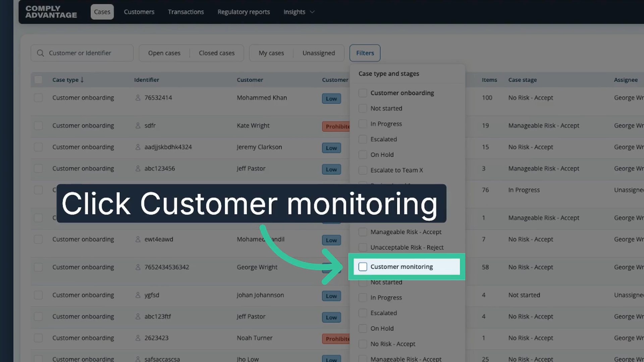Click person icon beside abc123ftf
This screenshot has width=644, height=362.
click(138, 316)
